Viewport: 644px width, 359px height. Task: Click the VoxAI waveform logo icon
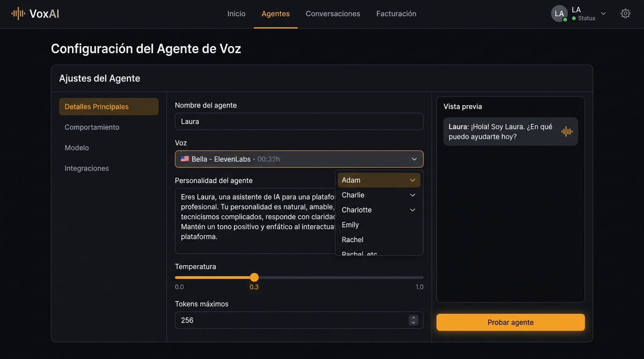(18, 14)
